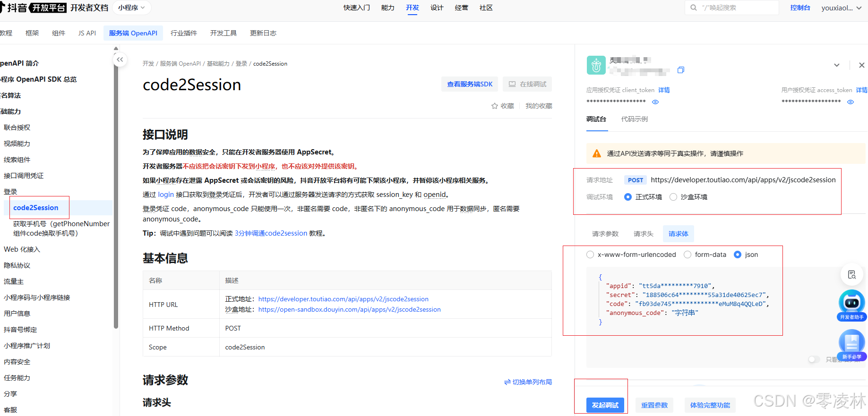Click 发起调试 button
868x416 pixels.
coord(605,405)
